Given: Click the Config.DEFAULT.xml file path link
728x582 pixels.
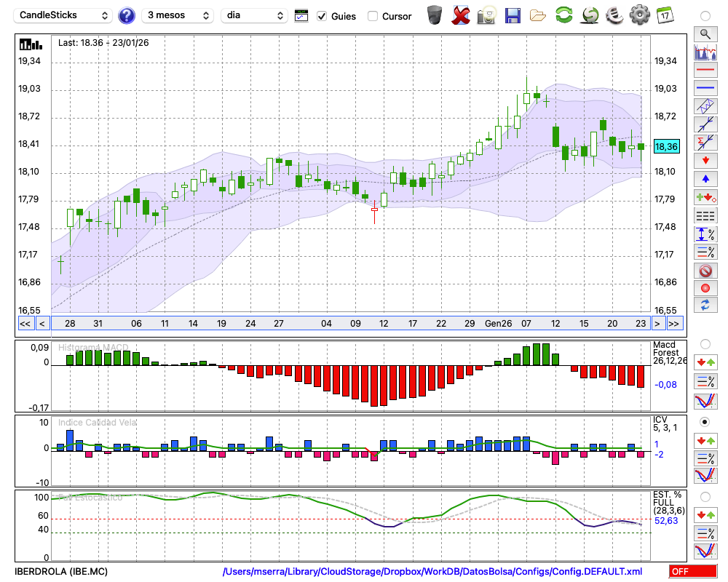Looking at the screenshot, I should pos(432,571).
